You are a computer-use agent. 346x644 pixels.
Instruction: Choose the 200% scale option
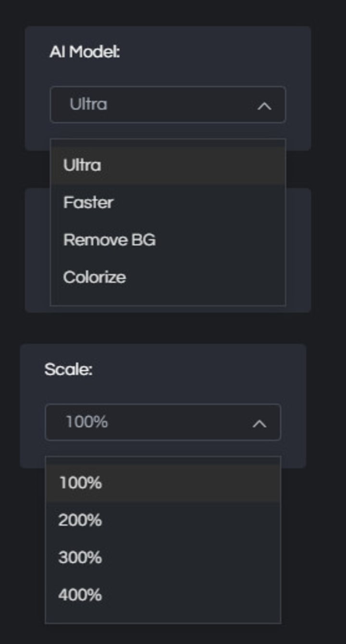point(80,520)
